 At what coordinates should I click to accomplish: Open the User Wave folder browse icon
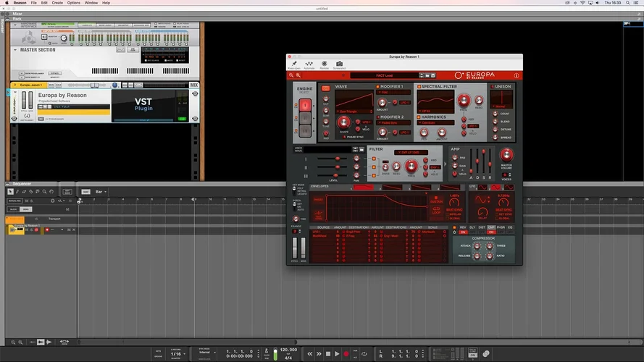coord(361,149)
